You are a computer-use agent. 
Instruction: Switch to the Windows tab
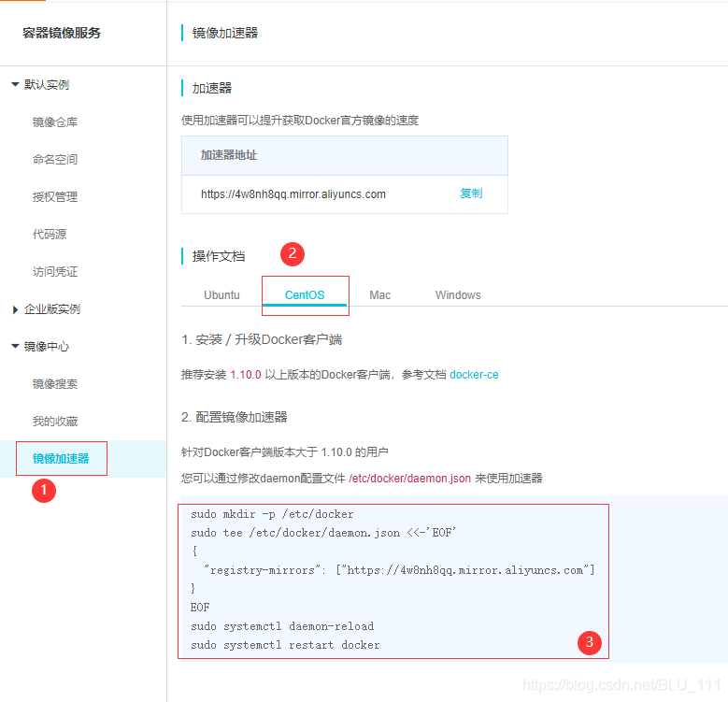458,295
